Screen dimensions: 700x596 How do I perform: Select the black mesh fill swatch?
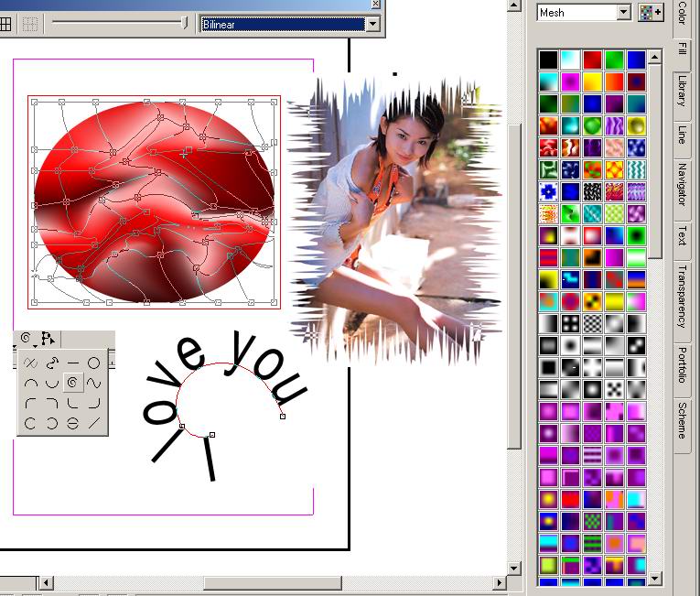pos(548,60)
